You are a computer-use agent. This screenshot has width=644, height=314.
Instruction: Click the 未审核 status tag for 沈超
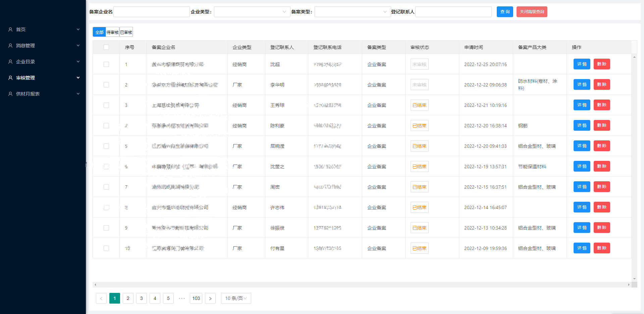pyautogui.click(x=419, y=64)
